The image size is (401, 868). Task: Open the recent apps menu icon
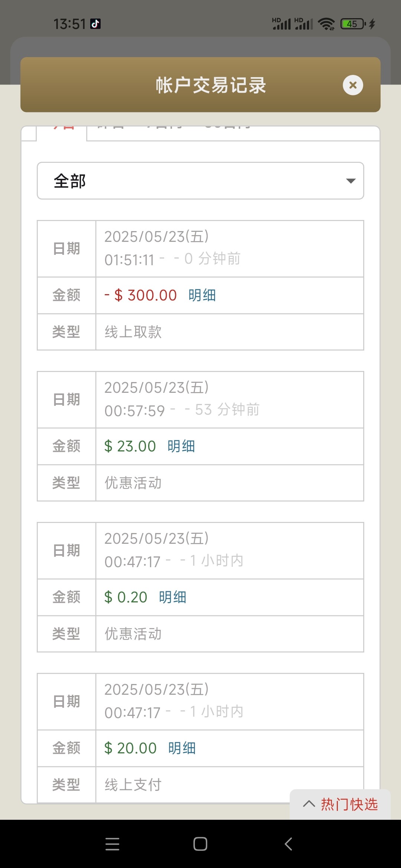pos(112,844)
